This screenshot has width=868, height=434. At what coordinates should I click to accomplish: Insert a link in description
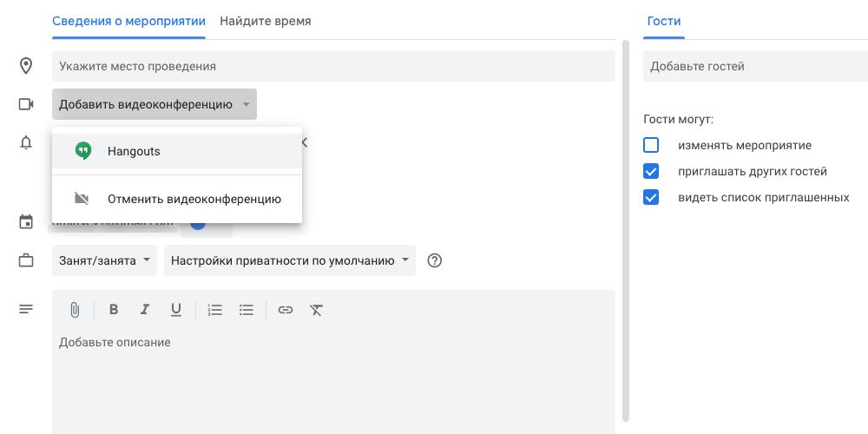[x=285, y=310]
